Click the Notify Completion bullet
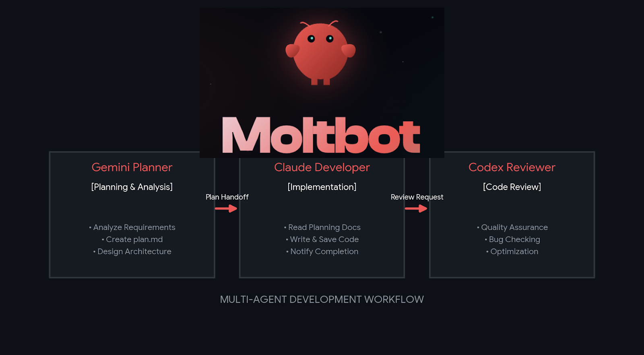This screenshot has height=355, width=644. (x=322, y=251)
